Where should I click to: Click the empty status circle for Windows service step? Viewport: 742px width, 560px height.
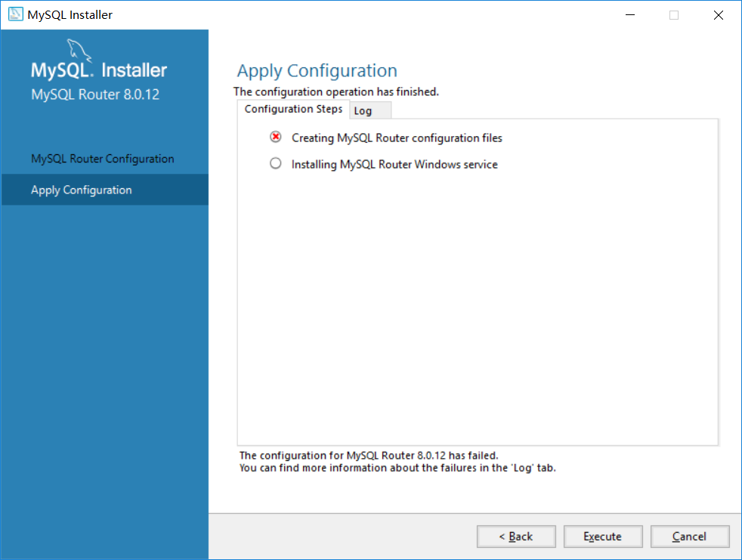click(x=275, y=163)
